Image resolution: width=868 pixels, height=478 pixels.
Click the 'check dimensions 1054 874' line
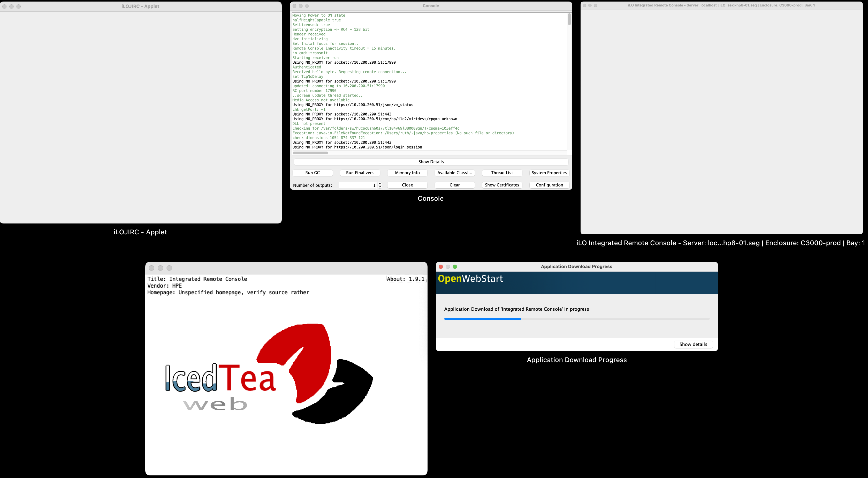[x=329, y=138]
